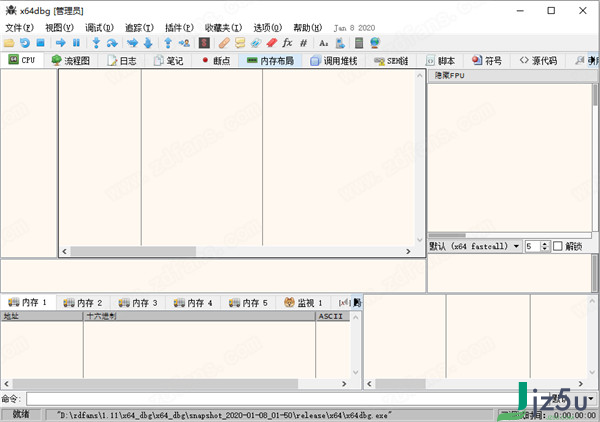Switch to the 流程图 tab
The height and width of the screenshot is (422, 600).
70,60
